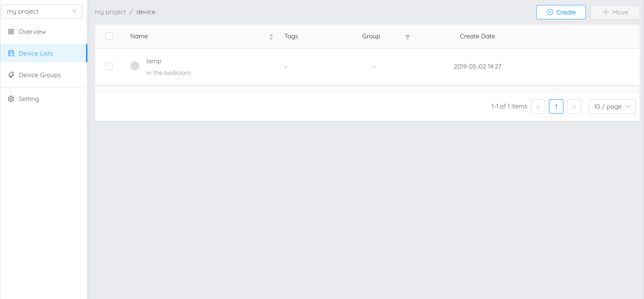Click the Create button icon
The image size is (644, 299).
pyautogui.click(x=549, y=12)
